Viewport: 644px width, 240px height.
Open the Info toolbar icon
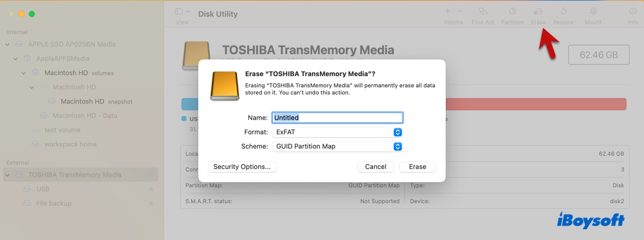point(633,12)
